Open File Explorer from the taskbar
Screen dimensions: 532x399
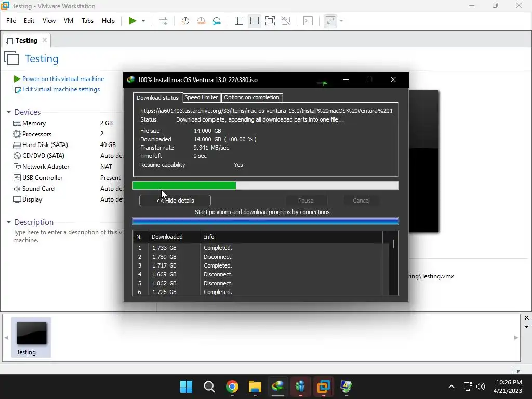(x=255, y=387)
